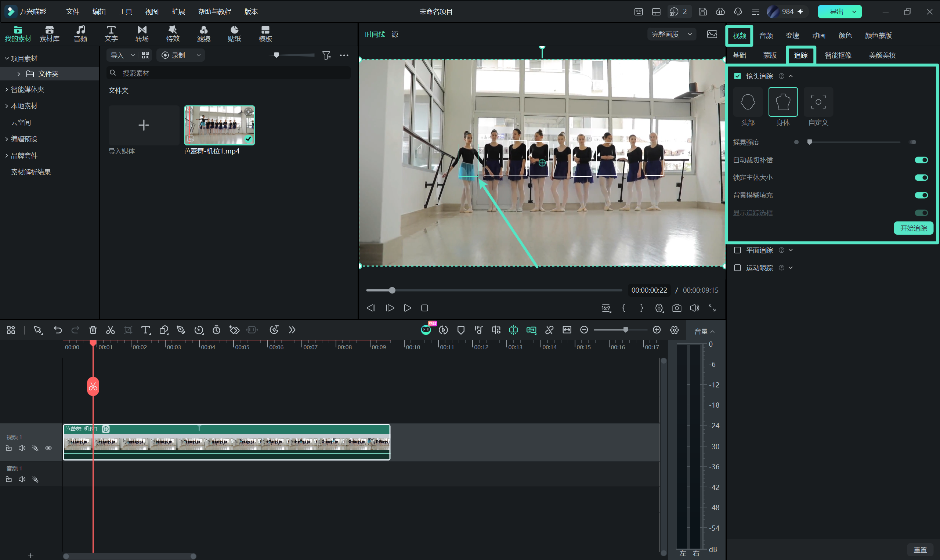Image resolution: width=940 pixels, height=560 pixels.
Task: Open the 转场 transitions panel
Action: click(x=142, y=34)
